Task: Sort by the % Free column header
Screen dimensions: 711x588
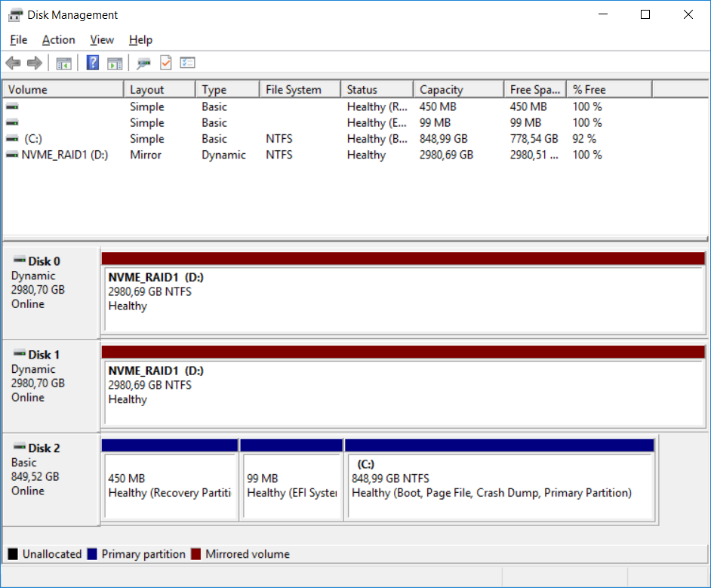Action: tap(609, 89)
